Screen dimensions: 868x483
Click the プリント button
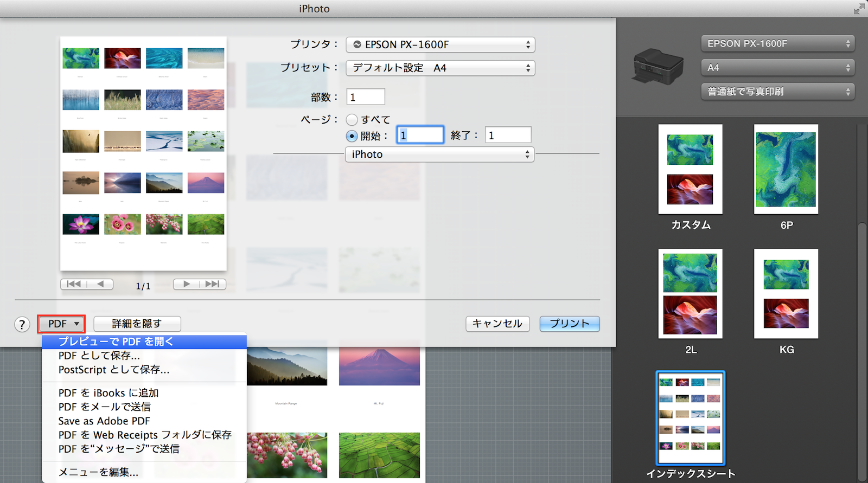click(569, 324)
